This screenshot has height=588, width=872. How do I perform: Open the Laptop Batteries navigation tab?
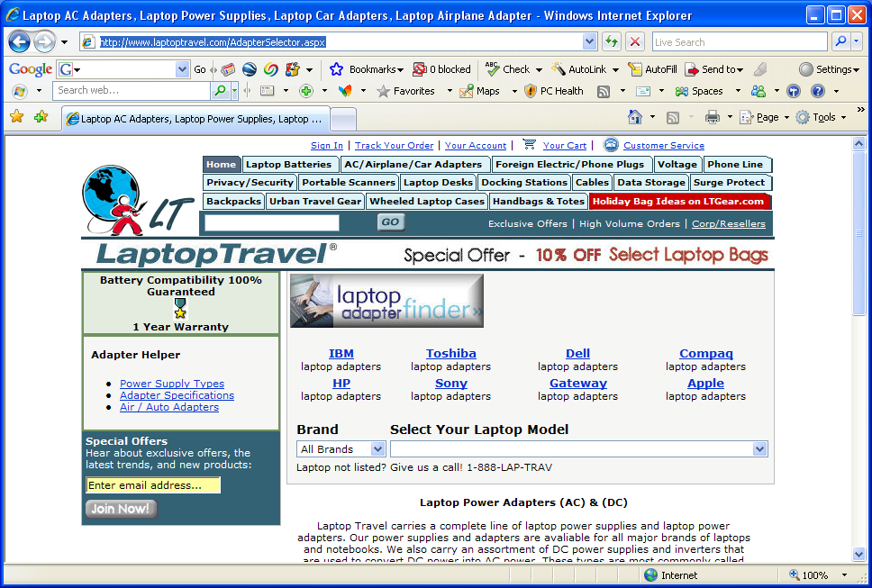[288, 165]
